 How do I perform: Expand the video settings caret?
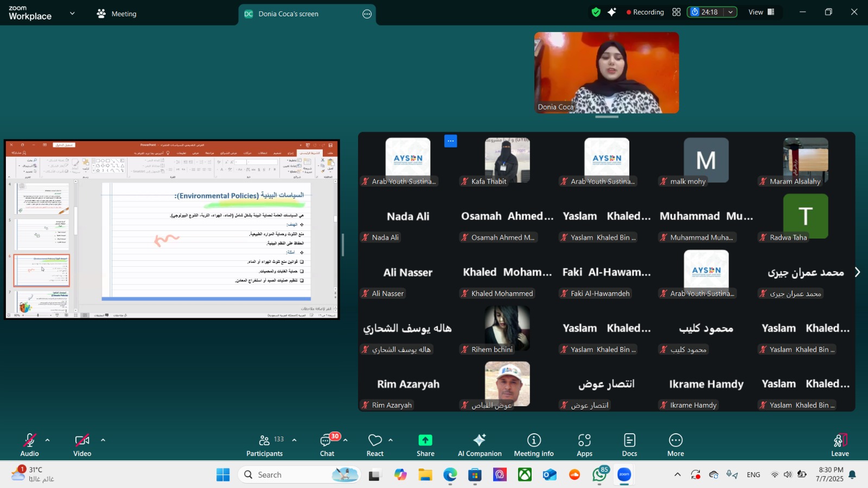coord(103,440)
